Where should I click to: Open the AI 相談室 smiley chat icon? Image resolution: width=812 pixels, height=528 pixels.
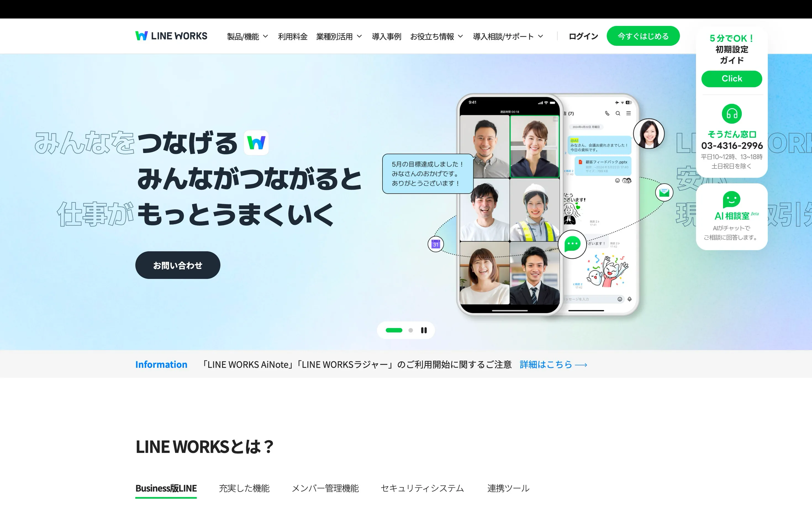731,200
